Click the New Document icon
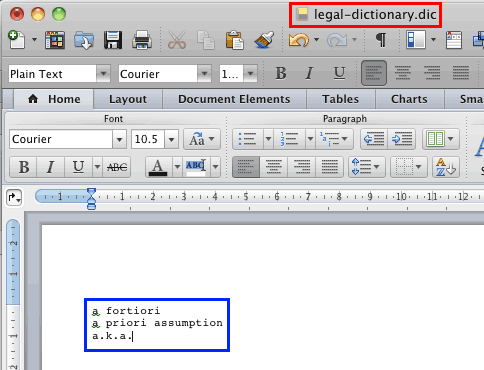484x370 pixels. coord(16,40)
